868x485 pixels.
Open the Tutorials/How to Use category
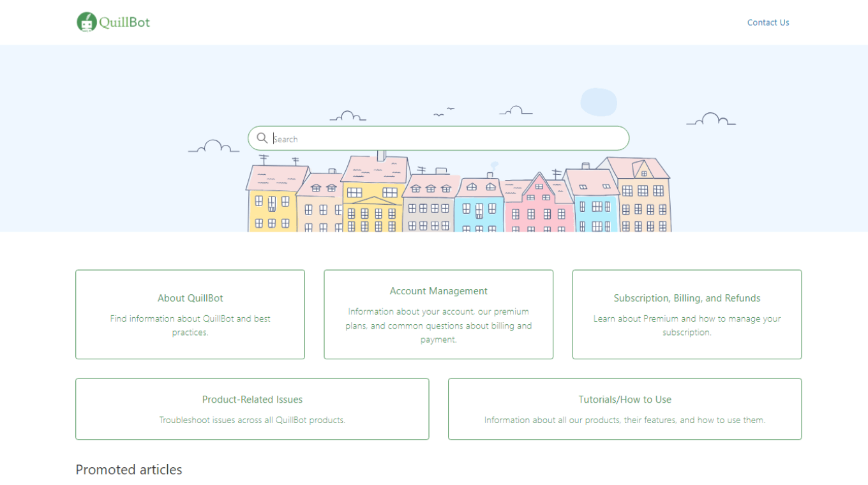625,409
